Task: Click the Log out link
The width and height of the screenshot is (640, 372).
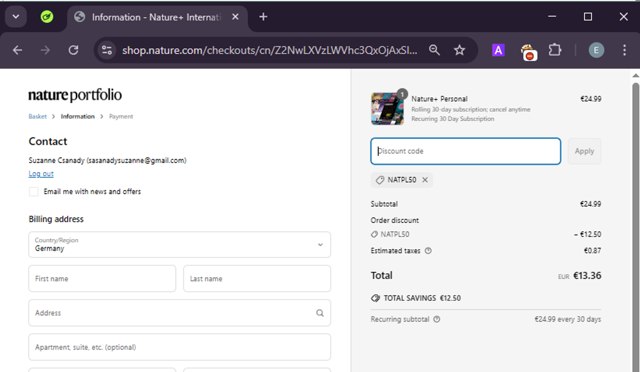Action: point(41,174)
